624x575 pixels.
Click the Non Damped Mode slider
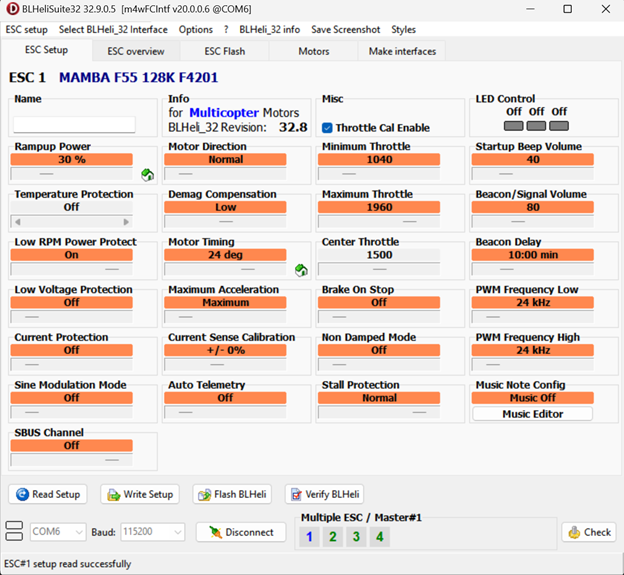[379, 364]
